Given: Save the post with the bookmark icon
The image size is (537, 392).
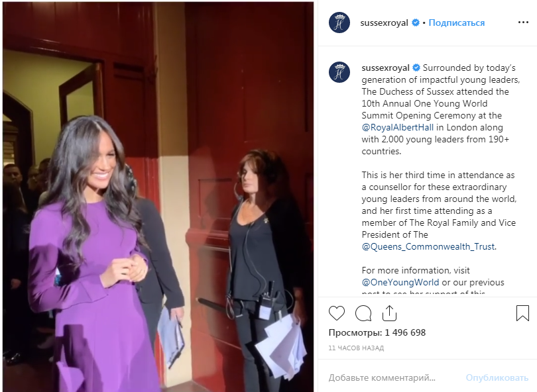Looking at the screenshot, I should tap(522, 313).
